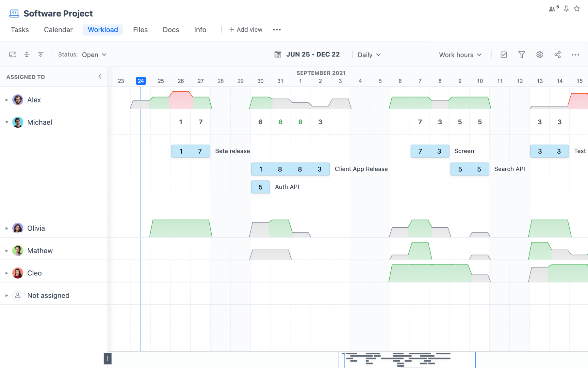Viewport: 588px width, 368px height.
Task: Open the filter icon in the toolbar
Action: 521,54
